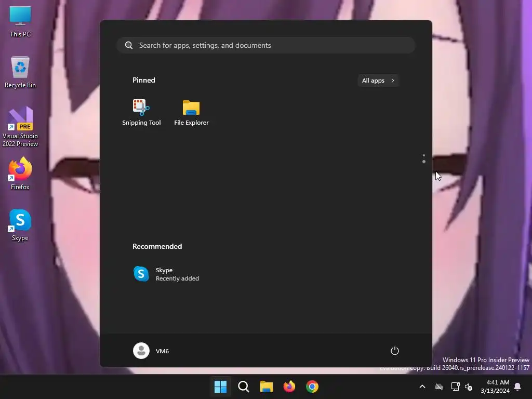Select Visual Studio 2022 Preview shortcut
This screenshot has height=399, width=532.
click(20, 127)
